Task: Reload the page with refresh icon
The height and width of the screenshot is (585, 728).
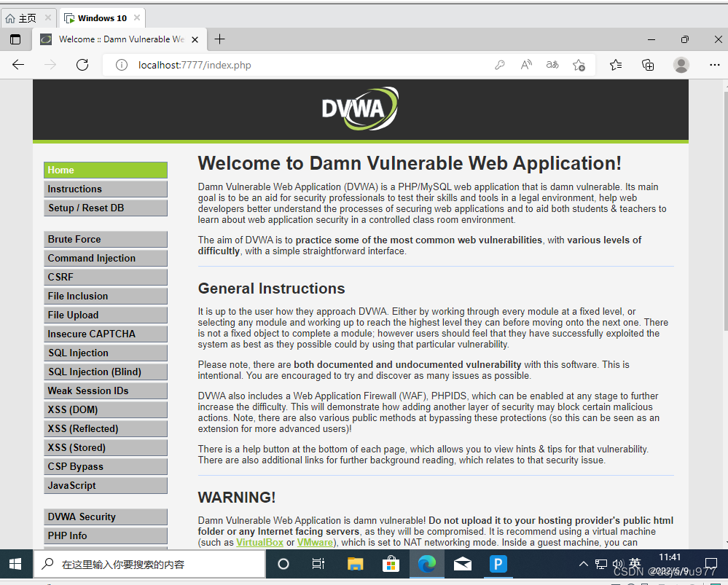Action: 82,65
